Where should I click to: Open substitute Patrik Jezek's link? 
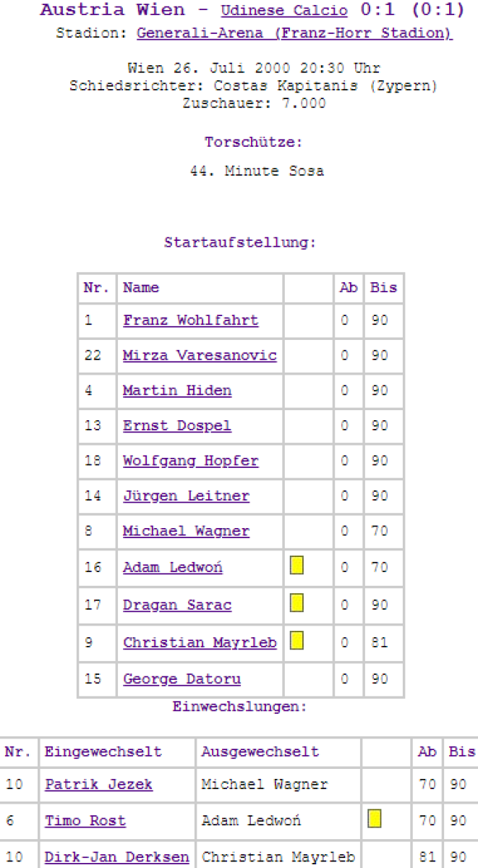tap(98, 784)
